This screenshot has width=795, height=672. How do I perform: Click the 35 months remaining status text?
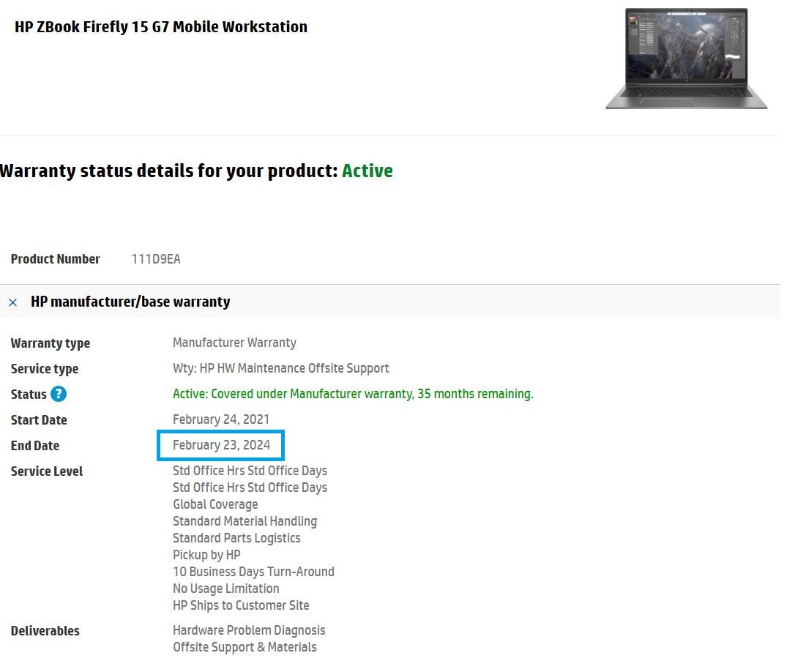point(353,394)
